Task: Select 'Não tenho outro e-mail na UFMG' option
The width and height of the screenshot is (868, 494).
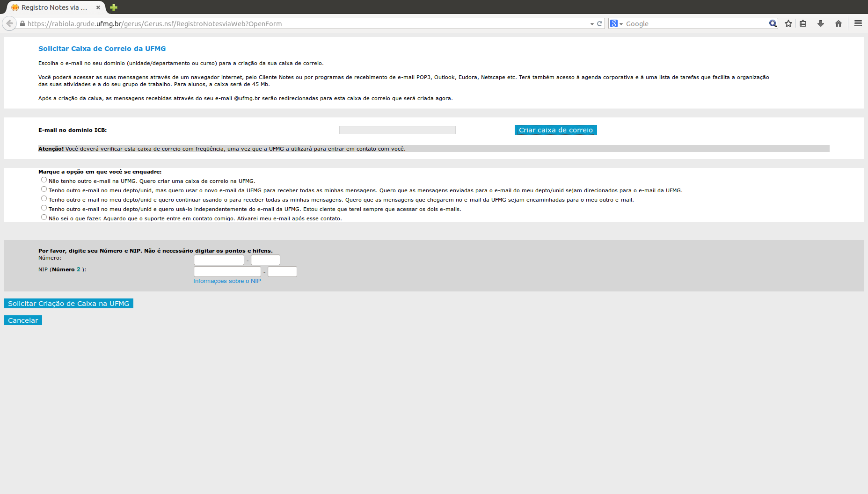Action: click(x=44, y=180)
